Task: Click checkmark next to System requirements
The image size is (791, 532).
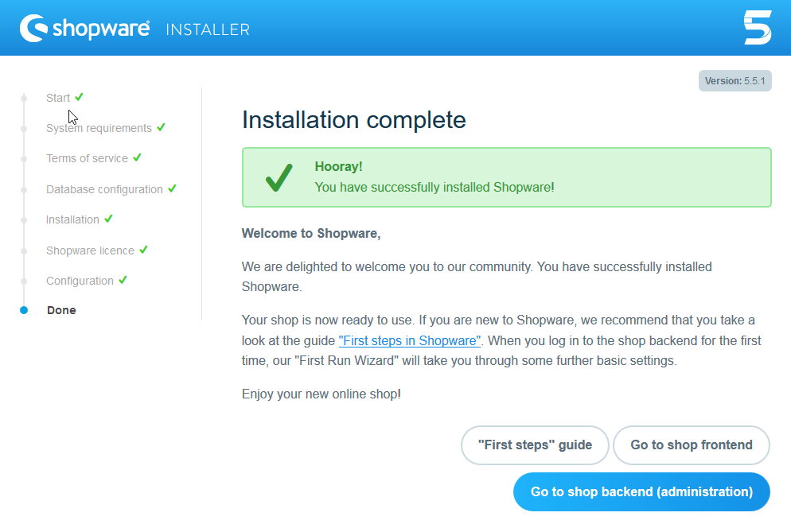Action: tap(161, 127)
